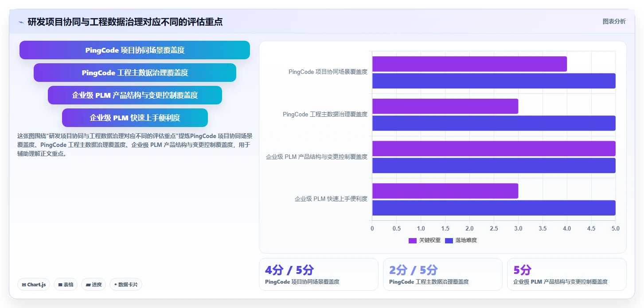
Task: Toggle the 落地难度 legend swatch
Action: 449,240
